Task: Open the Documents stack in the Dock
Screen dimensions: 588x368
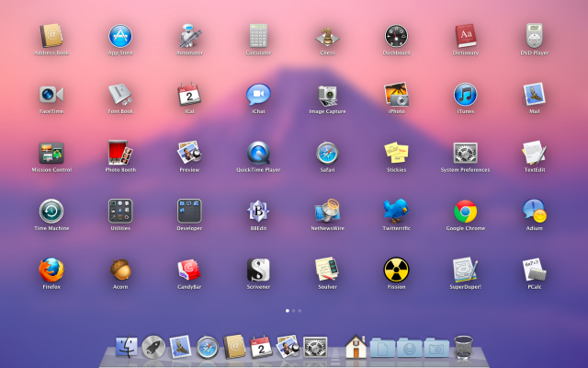Action: (382, 348)
